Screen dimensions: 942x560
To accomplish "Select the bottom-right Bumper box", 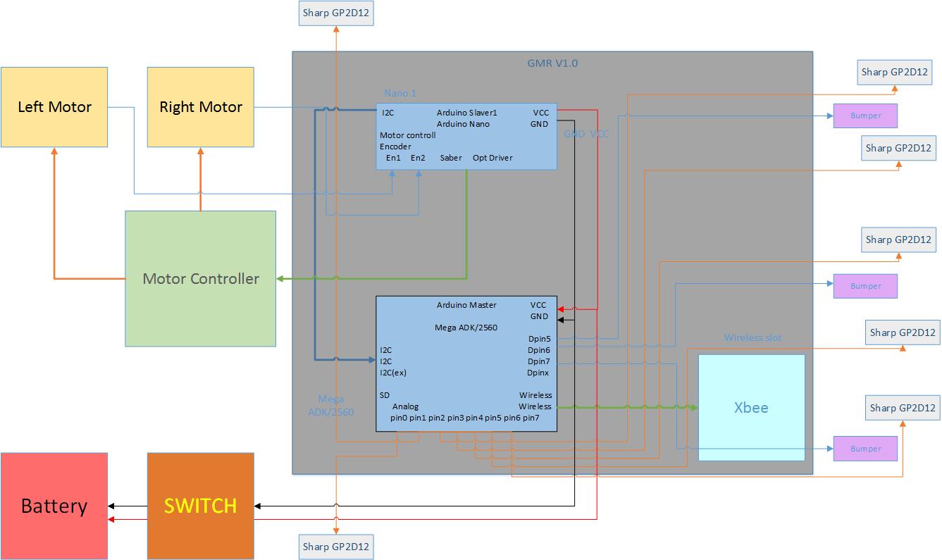I will pos(865,448).
